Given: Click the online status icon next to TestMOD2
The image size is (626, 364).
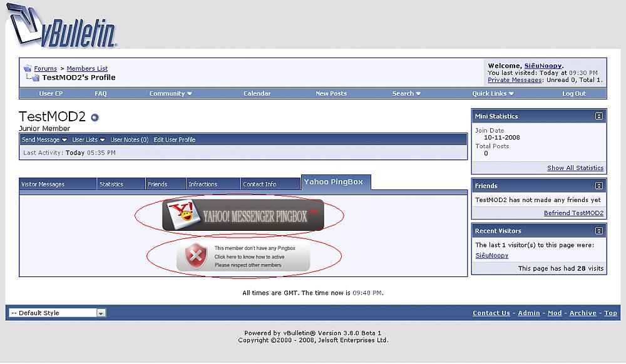Looking at the screenshot, I should (x=95, y=117).
